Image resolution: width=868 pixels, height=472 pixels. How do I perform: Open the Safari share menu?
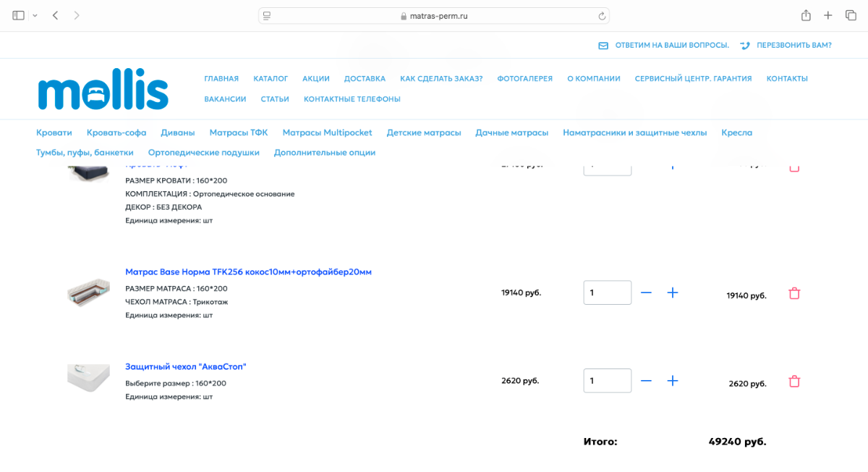pos(806,15)
